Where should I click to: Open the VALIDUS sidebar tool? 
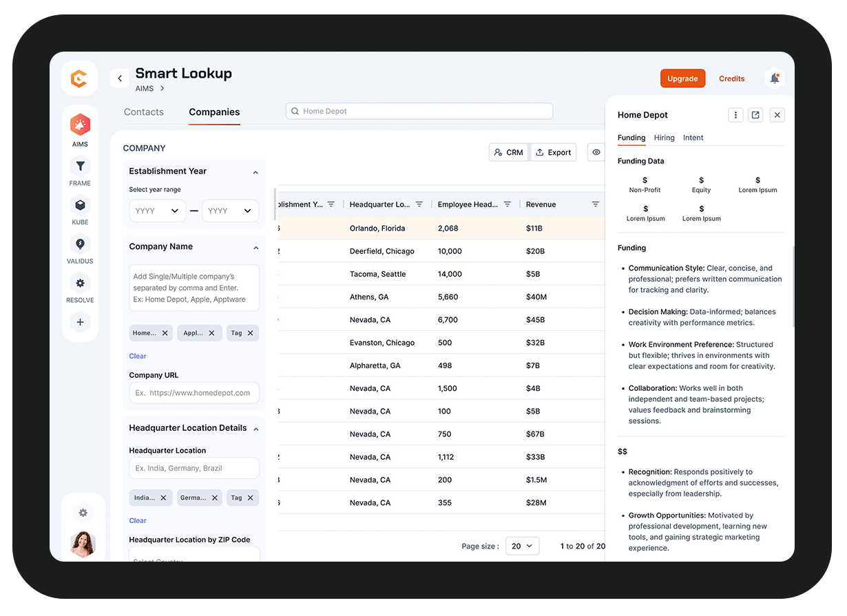click(80, 244)
